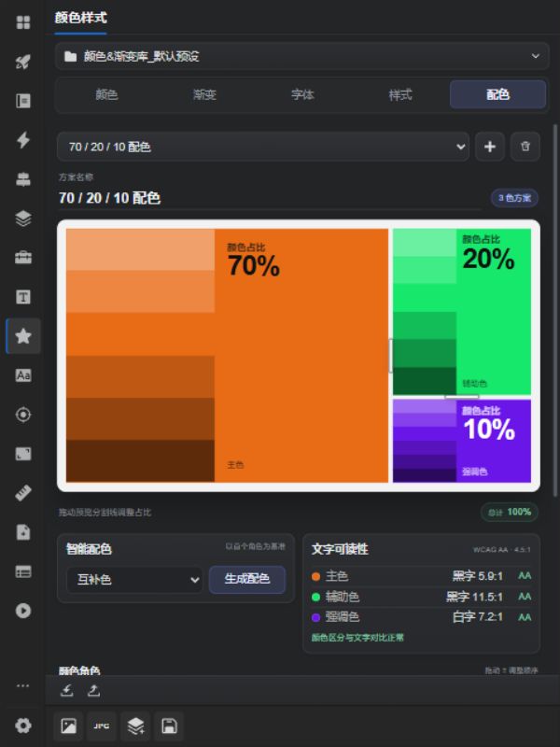Open the play circle sidebar icon

[22, 611]
